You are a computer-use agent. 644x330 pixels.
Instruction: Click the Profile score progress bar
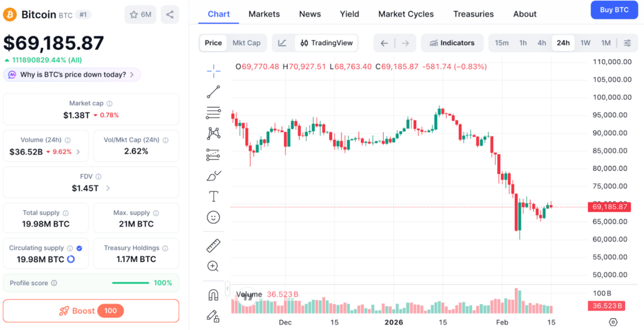tap(130, 283)
